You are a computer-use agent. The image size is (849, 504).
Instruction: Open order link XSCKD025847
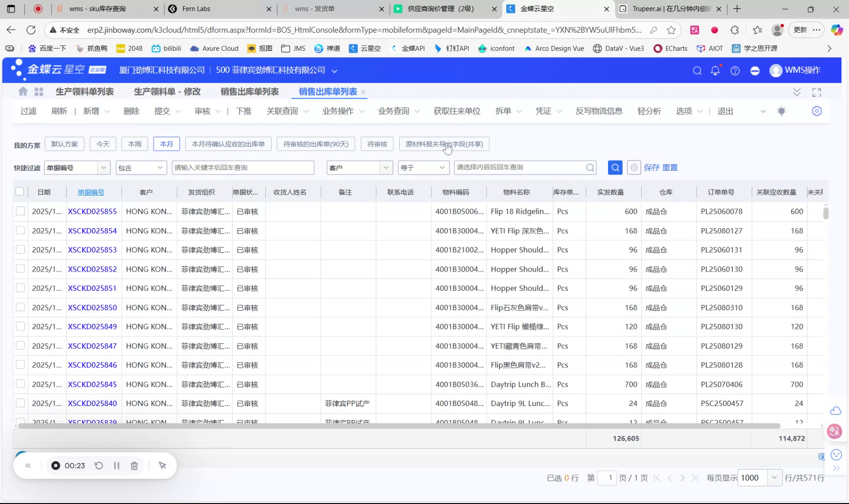pos(92,346)
